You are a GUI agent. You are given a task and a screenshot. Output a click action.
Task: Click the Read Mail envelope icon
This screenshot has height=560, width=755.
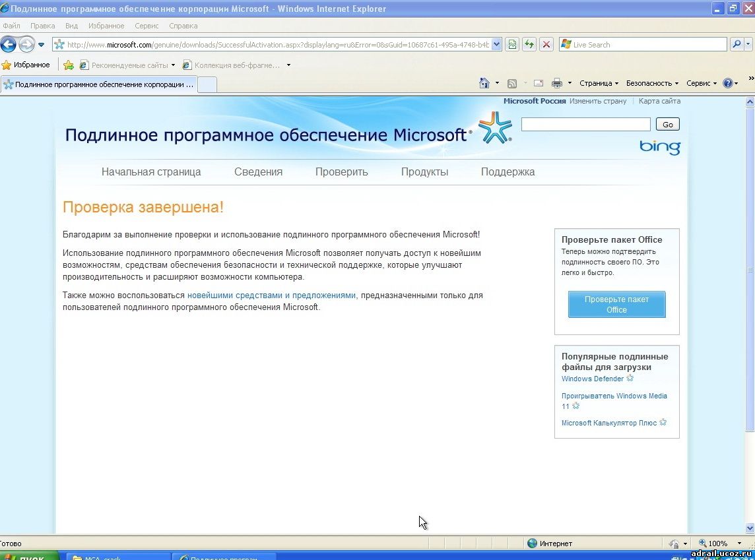click(x=539, y=83)
